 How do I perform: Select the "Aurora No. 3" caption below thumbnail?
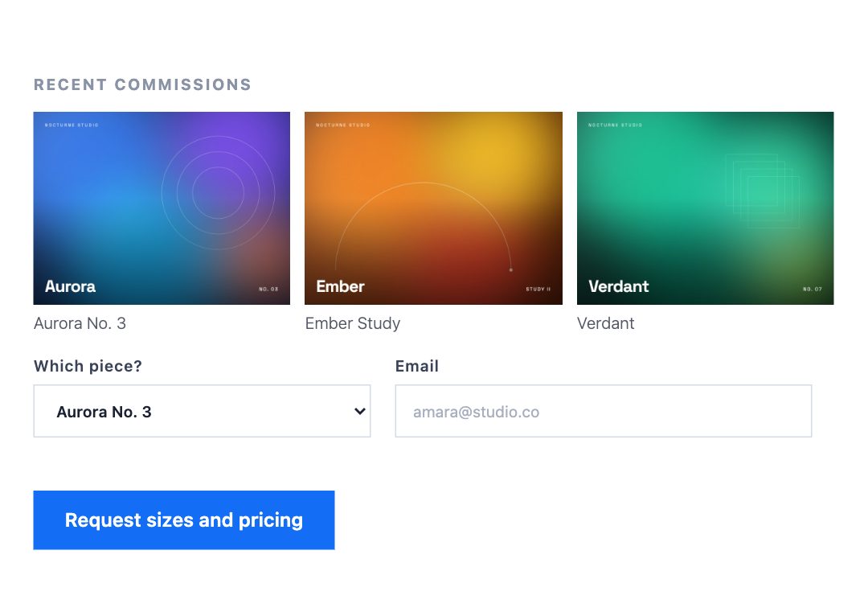coord(80,323)
